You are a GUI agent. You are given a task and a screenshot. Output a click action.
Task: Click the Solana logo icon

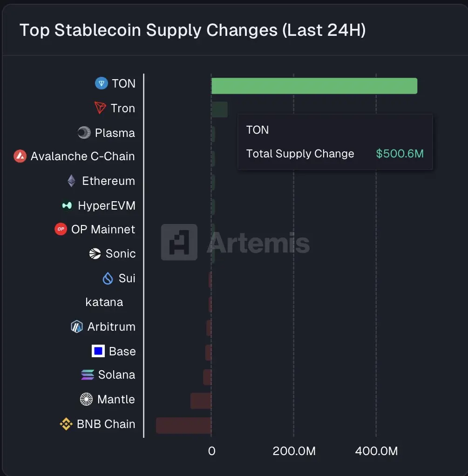[x=88, y=375]
